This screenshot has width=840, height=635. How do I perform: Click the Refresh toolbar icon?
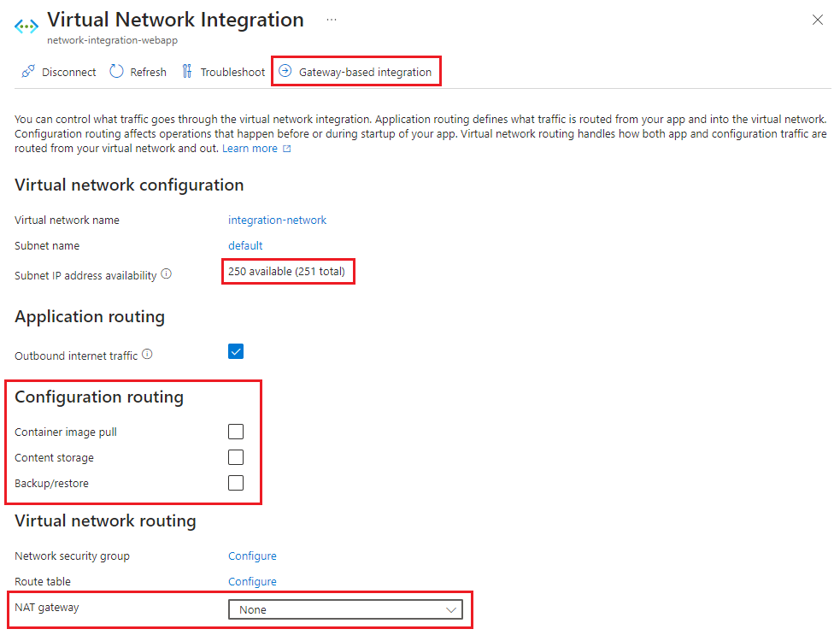(x=116, y=72)
